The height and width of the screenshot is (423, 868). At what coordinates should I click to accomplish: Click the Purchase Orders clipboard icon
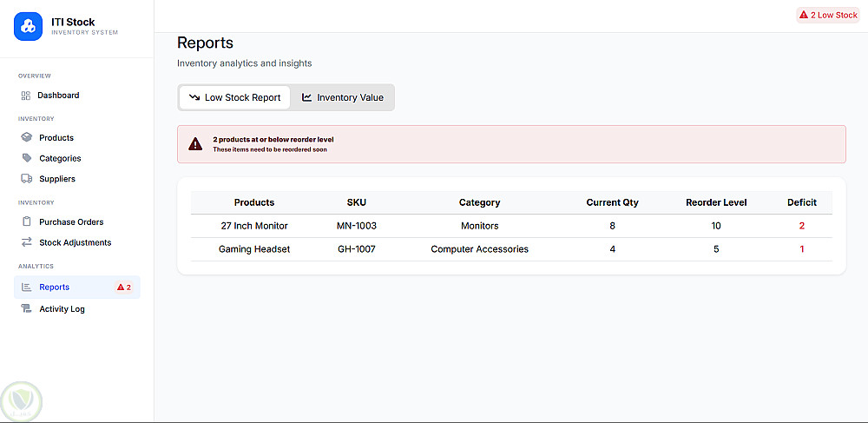pos(26,221)
